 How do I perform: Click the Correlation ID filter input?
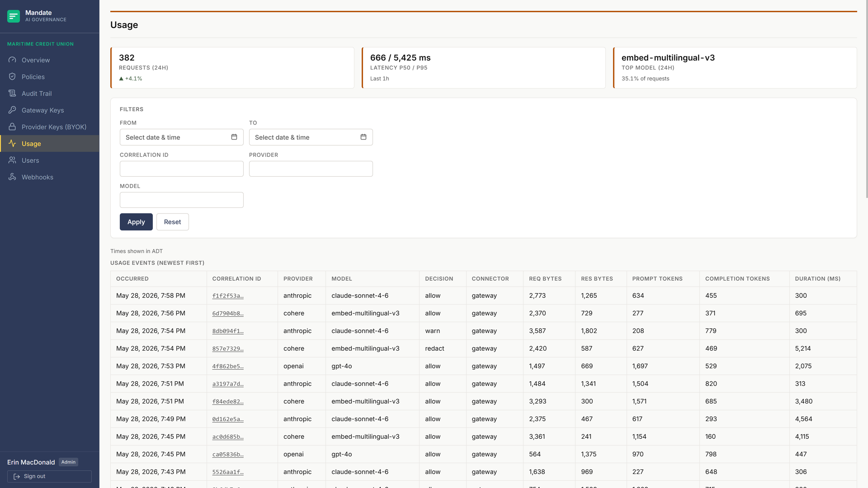[x=182, y=169]
